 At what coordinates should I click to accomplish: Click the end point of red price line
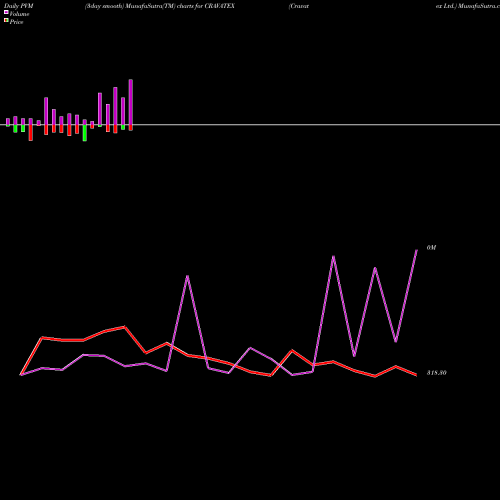click(416, 375)
